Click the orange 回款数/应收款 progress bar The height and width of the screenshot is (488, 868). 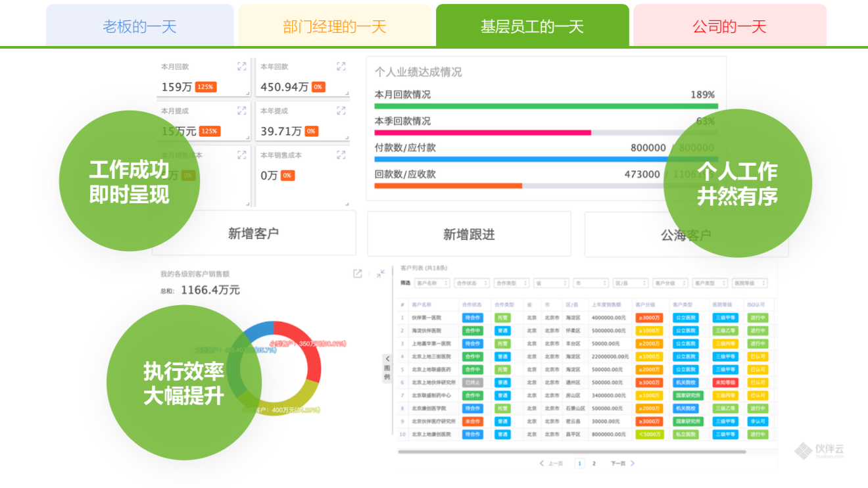pyautogui.click(x=448, y=185)
